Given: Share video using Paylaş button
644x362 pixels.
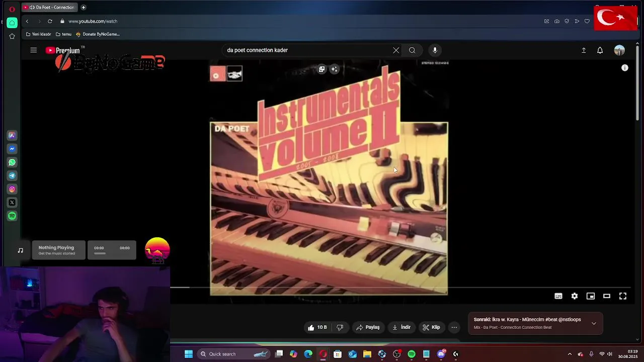Looking at the screenshot, I should point(368,327).
